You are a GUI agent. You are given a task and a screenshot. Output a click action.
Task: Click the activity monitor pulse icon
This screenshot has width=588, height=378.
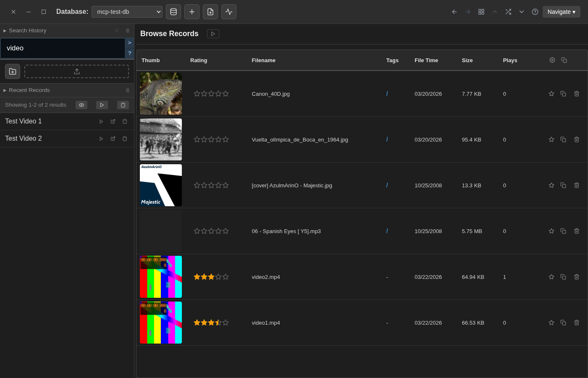tap(229, 12)
